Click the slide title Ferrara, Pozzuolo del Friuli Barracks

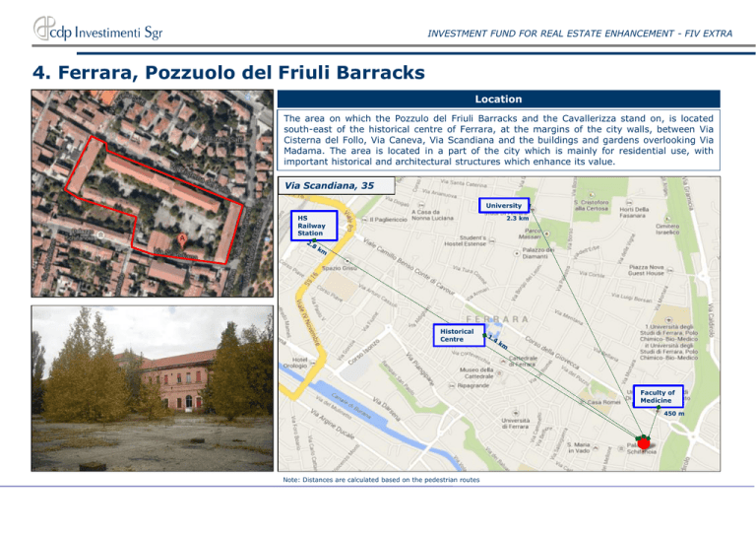tap(217, 72)
